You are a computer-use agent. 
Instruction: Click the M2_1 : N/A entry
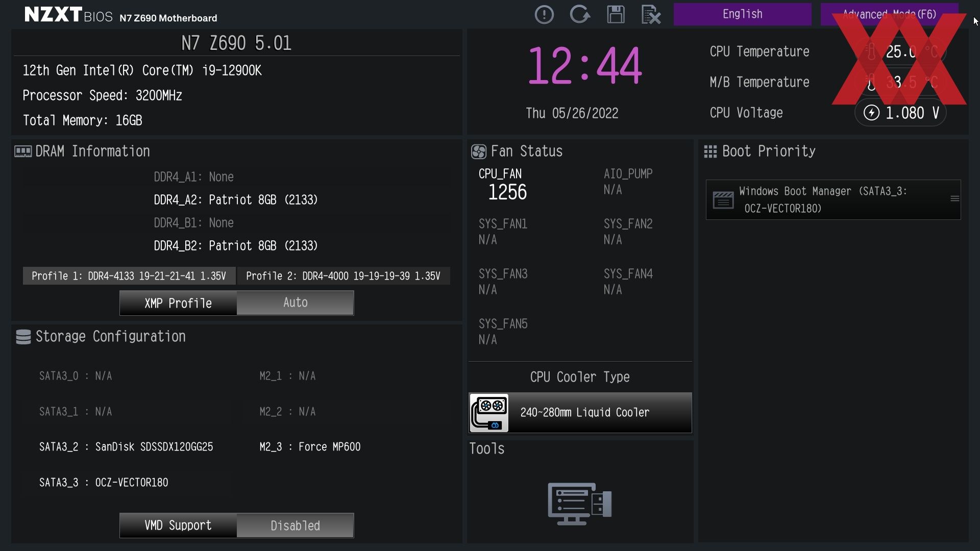287,376
